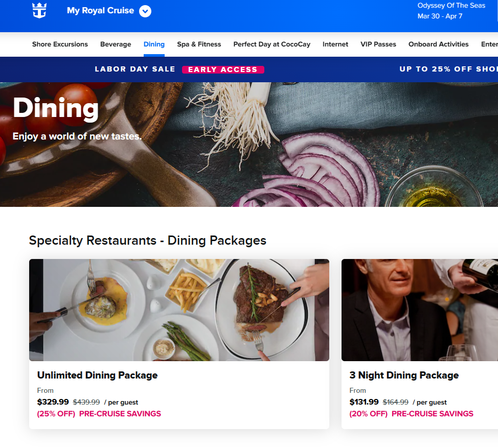This screenshot has height=448, width=498.
Task: Switch to Onboard Activities tab
Action: pyautogui.click(x=438, y=44)
